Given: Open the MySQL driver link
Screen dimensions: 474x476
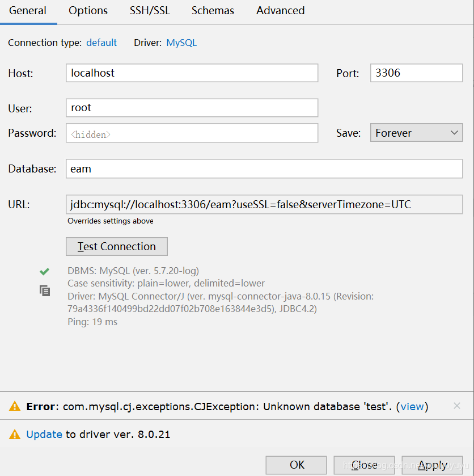Looking at the screenshot, I should (x=181, y=43).
